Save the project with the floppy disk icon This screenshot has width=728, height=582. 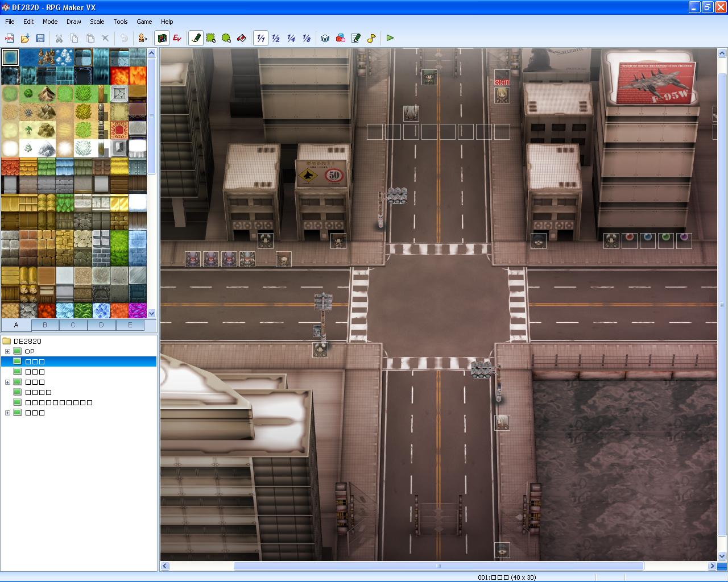pos(40,38)
